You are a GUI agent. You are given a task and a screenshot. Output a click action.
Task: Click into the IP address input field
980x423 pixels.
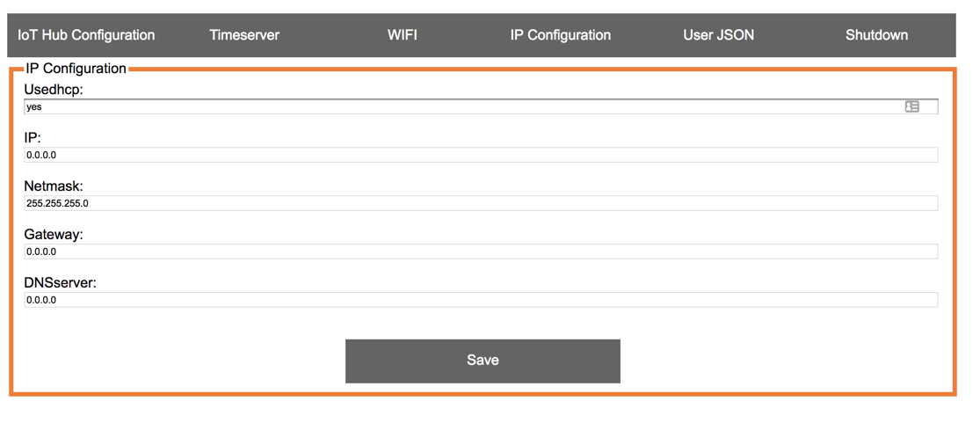pos(480,155)
